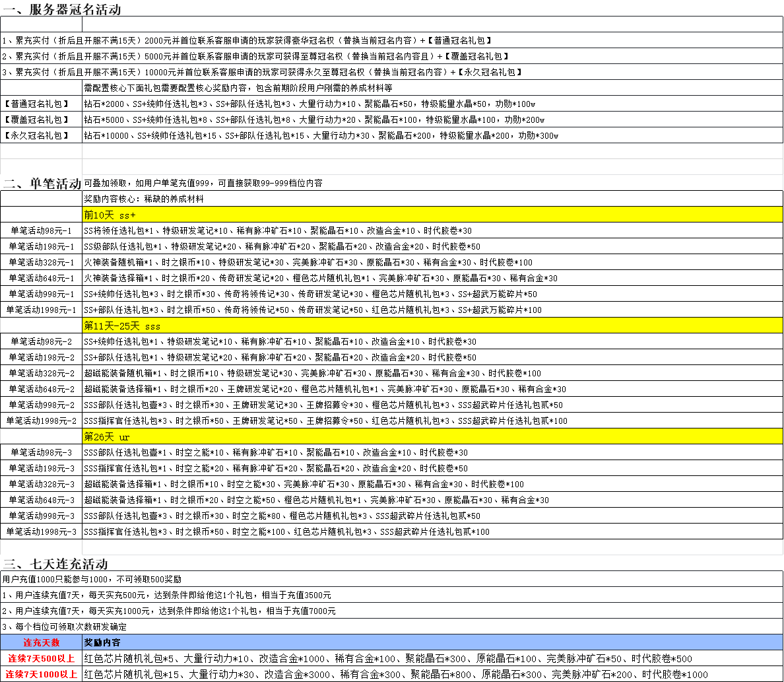Image resolution: width=784 pixels, height=682 pixels.
Task: Click the 单笔活动328元-3 row label
Action: (40, 484)
